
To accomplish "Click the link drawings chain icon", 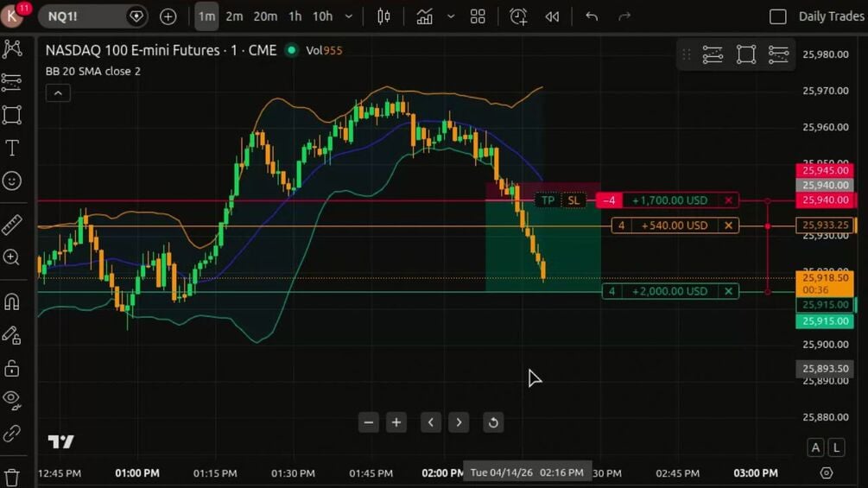I will point(12,434).
